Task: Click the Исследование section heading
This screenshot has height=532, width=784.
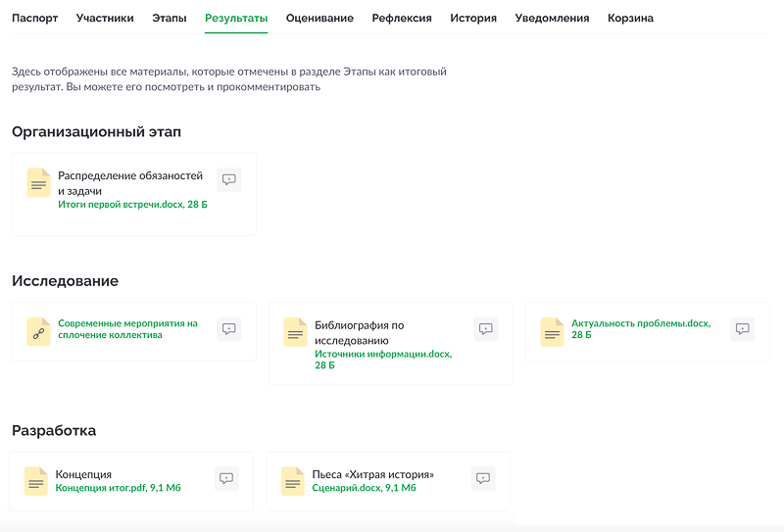Action: coord(65,281)
